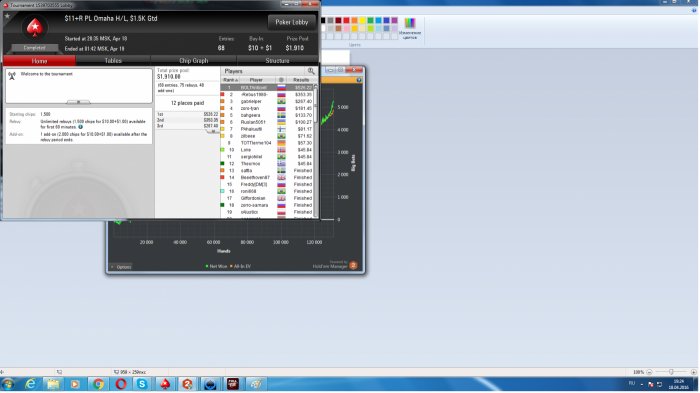Expand the payouts list handle
The height and width of the screenshot is (393, 700).
point(213,131)
